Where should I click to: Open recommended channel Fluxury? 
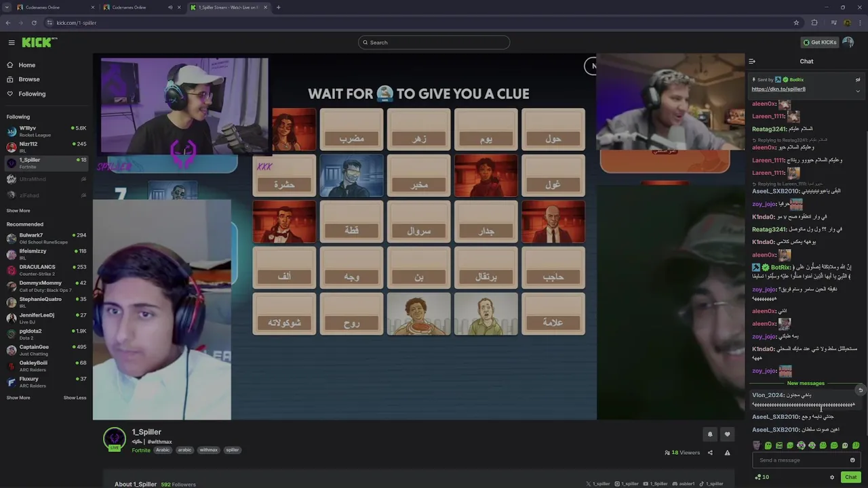pyautogui.click(x=46, y=382)
